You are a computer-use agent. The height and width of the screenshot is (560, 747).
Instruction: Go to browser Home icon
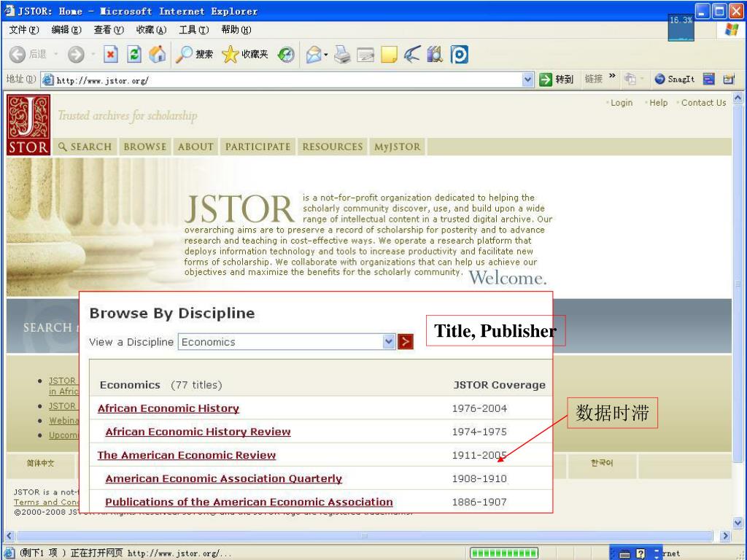tap(158, 54)
